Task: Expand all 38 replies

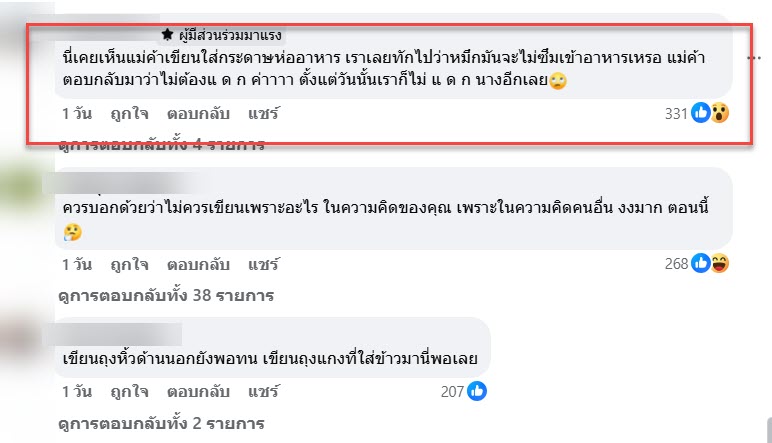Action: tap(166, 295)
